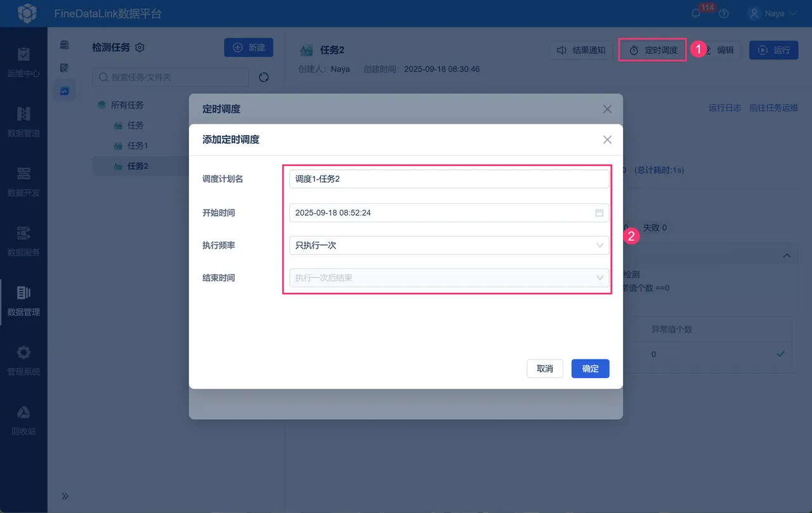Open the Naya user account menu
Screen dimensions: 812x513
point(771,13)
